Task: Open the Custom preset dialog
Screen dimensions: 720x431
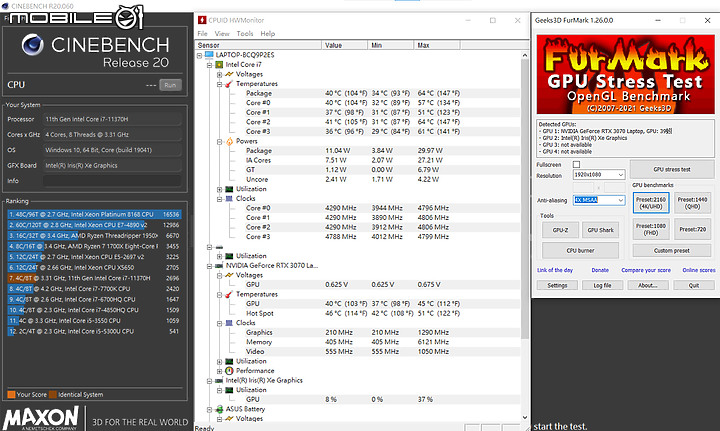Action: point(672,251)
